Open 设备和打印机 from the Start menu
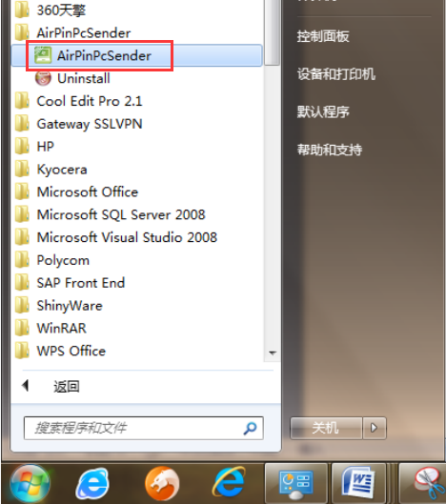The image size is (446, 504). [336, 74]
